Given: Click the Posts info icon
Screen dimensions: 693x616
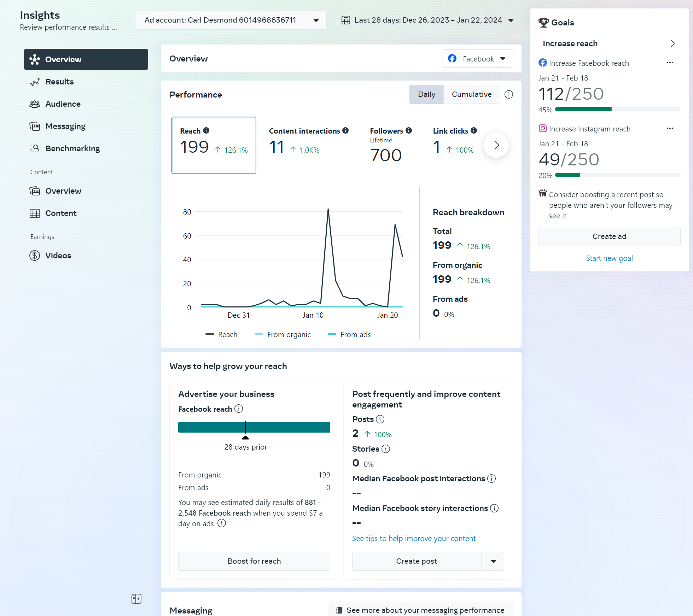Looking at the screenshot, I should (x=380, y=419).
